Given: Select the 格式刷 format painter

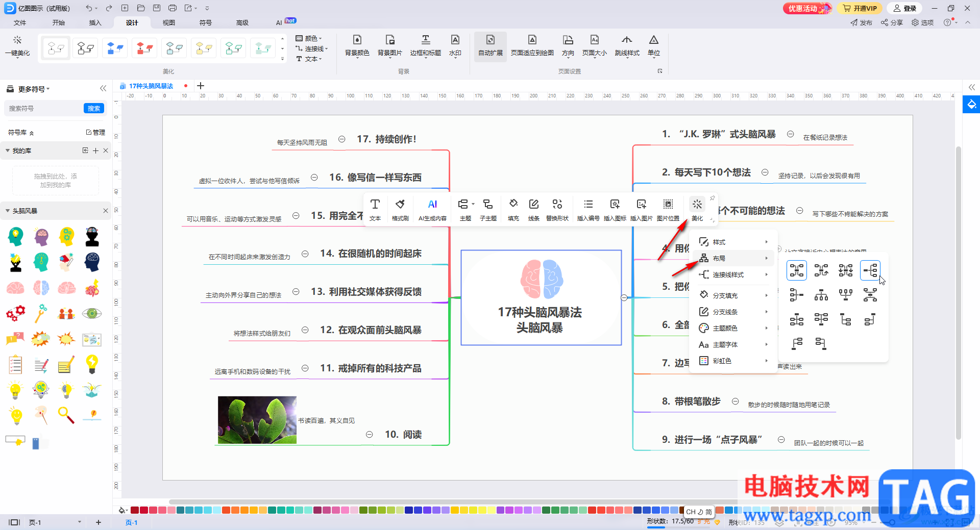Looking at the screenshot, I should tap(400, 210).
